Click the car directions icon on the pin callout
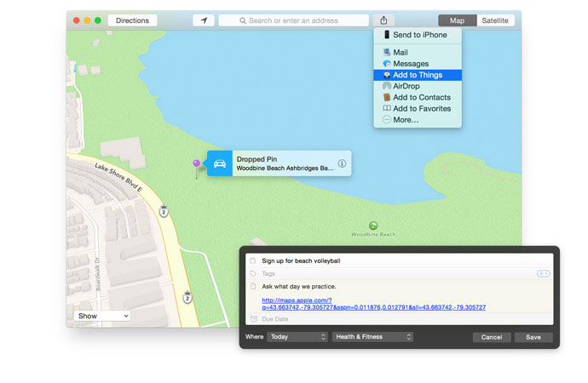This screenshot has width=588, height=383. click(220, 163)
